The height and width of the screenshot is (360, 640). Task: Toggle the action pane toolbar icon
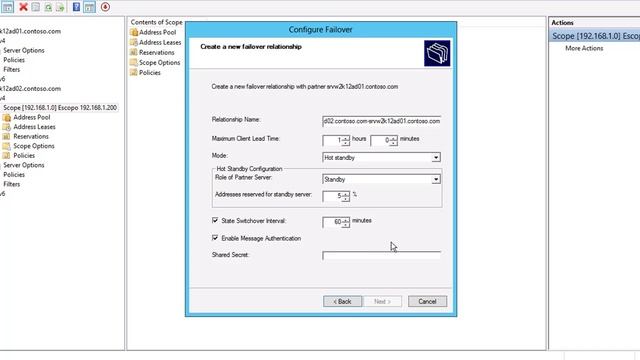(89, 7)
